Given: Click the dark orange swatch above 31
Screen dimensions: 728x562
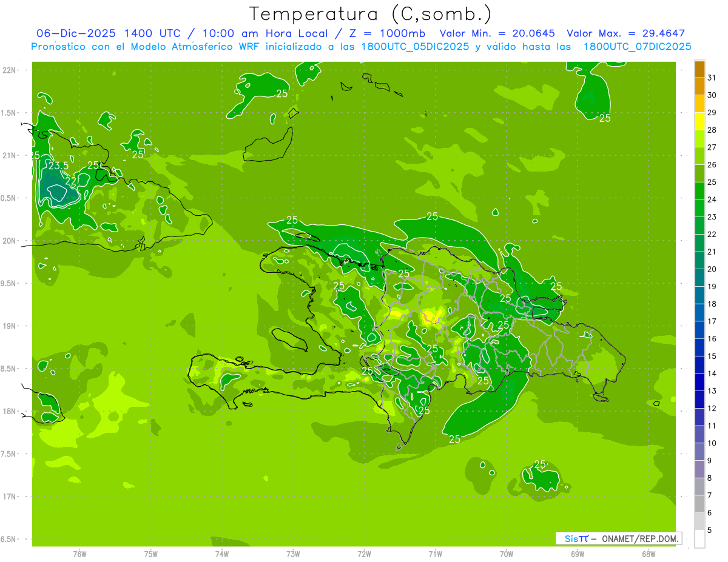Looking at the screenshot, I should 699,69.
